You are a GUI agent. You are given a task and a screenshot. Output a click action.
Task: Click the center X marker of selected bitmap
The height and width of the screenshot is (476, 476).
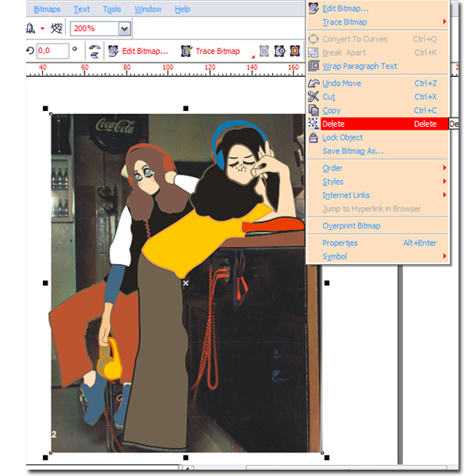(x=186, y=283)
